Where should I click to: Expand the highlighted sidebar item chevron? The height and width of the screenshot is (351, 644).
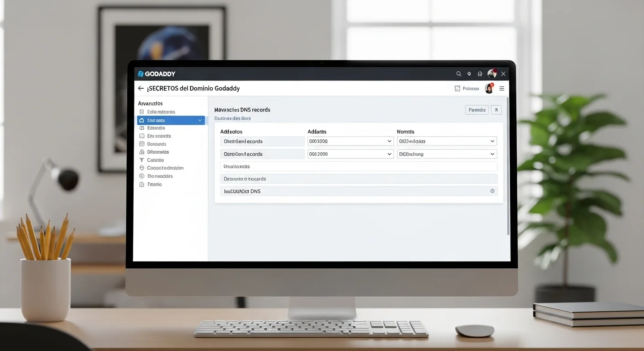click(x=200, y=120)
